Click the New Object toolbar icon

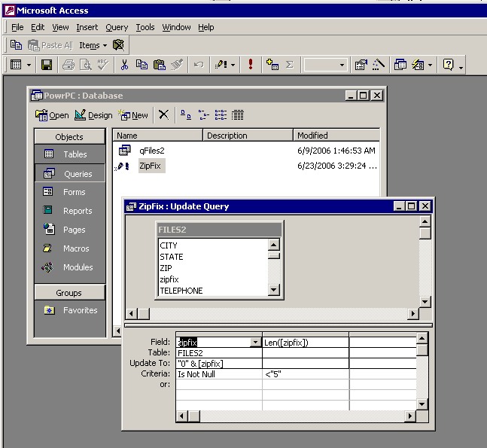418,65
